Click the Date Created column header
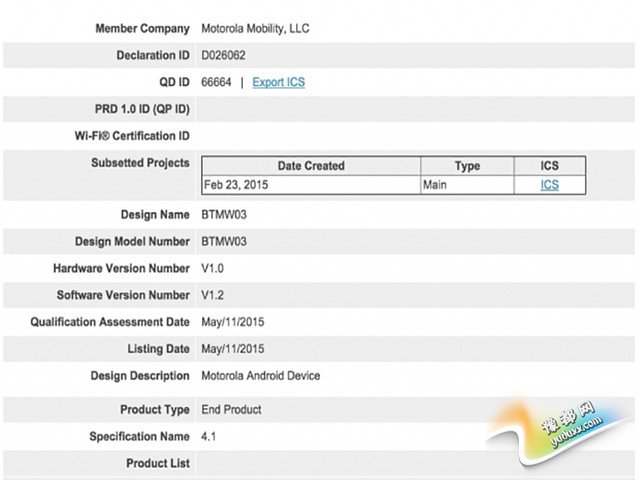This screenshot has width=640, height=480. tap(310, 166)
